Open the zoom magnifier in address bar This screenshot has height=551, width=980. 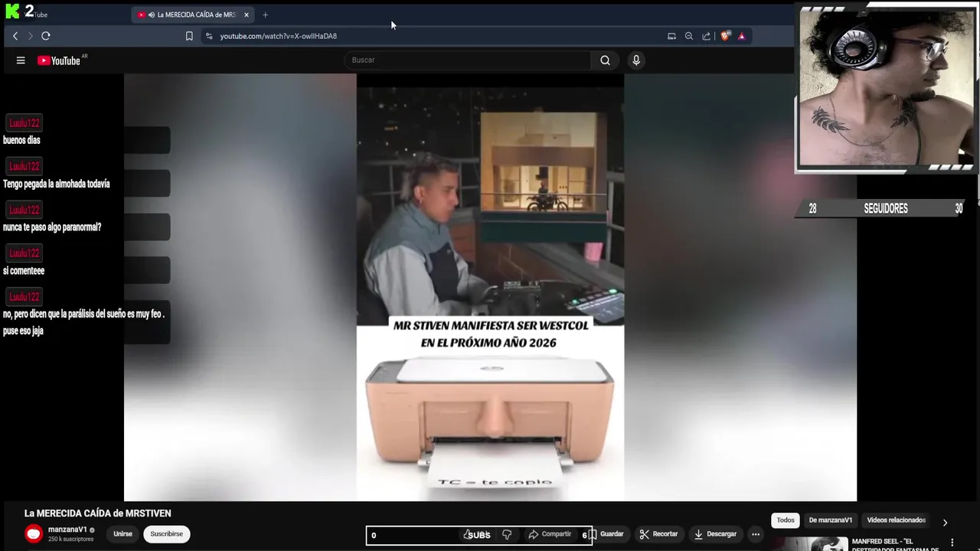click(x=689, y=36)
